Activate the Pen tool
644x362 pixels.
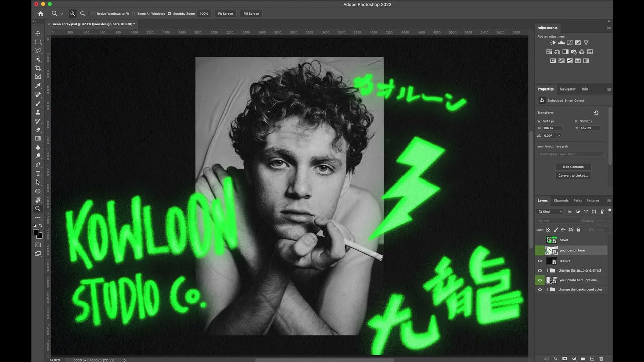pyautogui.click(x=38, y=165)
